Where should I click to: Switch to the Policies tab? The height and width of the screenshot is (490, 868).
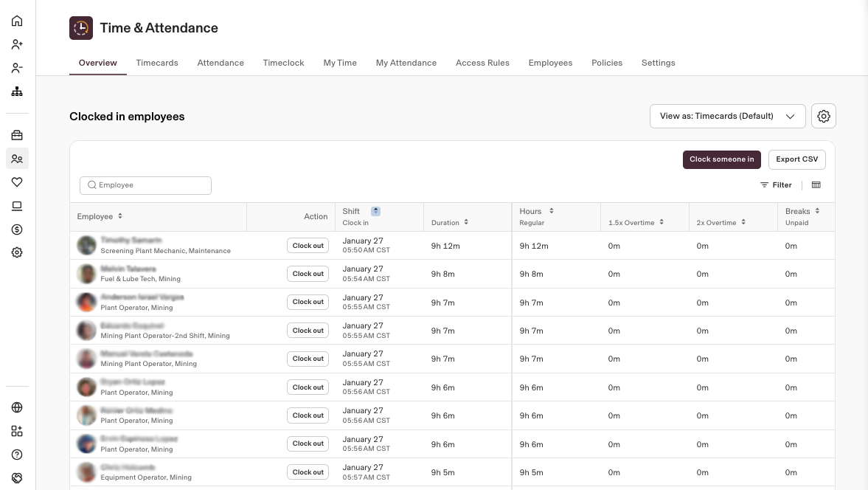607,63
